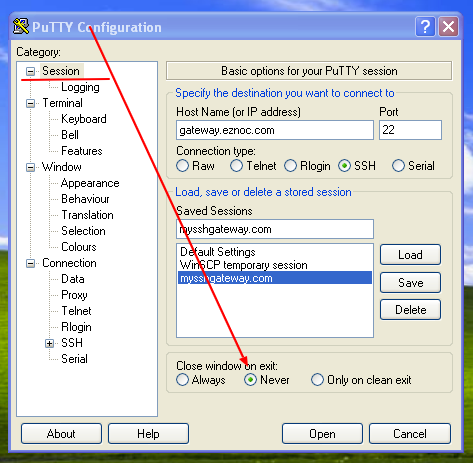This screenshot has width=473, height=463.
Task: Open the Selection category
Action: pyautogui.click(x=83, y=231)
